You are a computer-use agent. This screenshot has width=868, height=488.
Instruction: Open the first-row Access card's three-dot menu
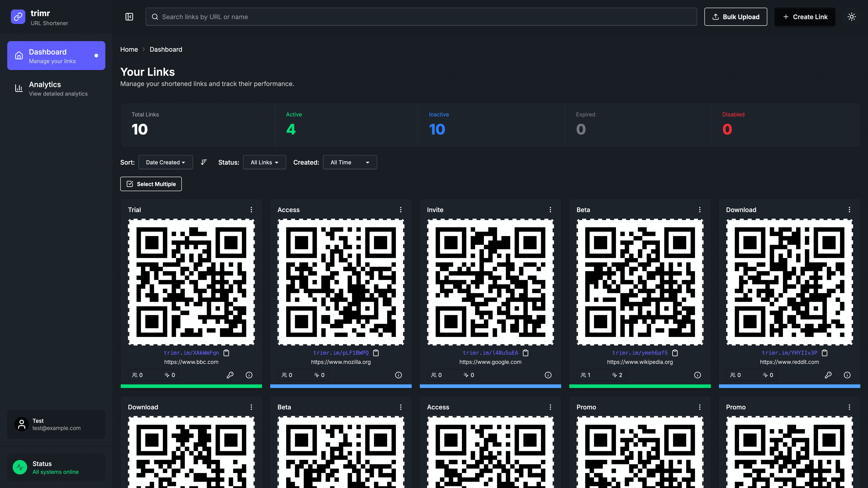click(x=401, y=210)
